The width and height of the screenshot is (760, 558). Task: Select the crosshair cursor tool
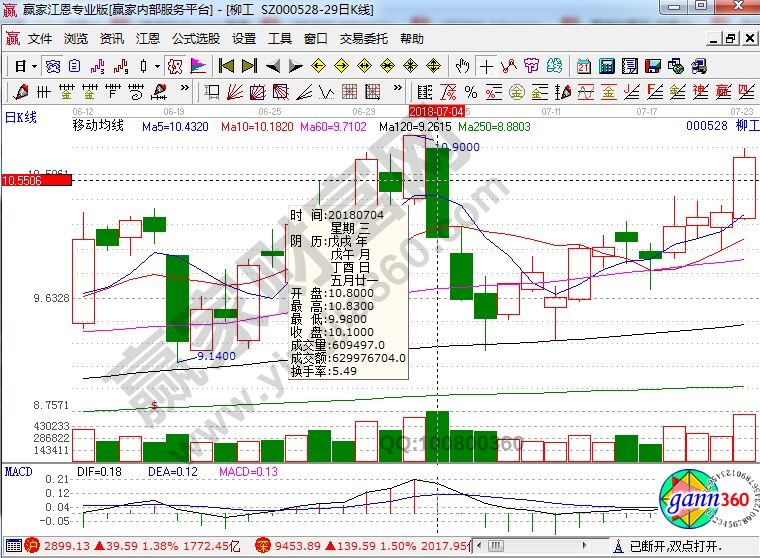(x=486, y=66)
